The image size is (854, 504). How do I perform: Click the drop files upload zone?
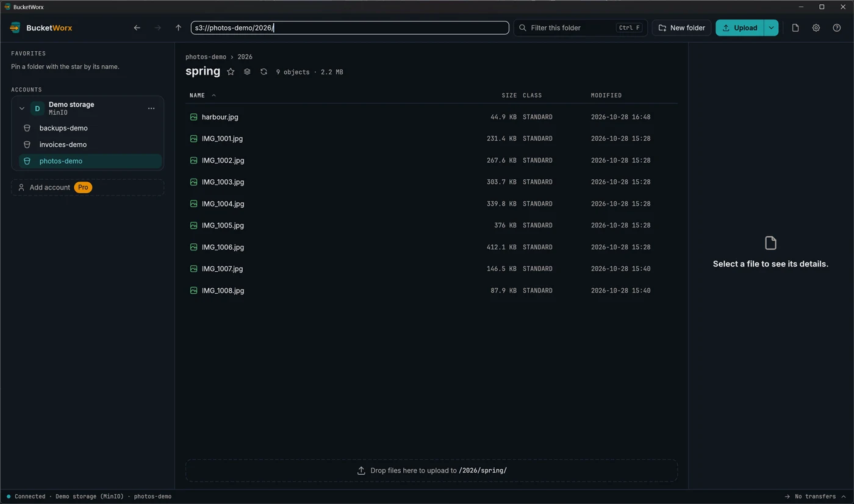tap(432, 470)
